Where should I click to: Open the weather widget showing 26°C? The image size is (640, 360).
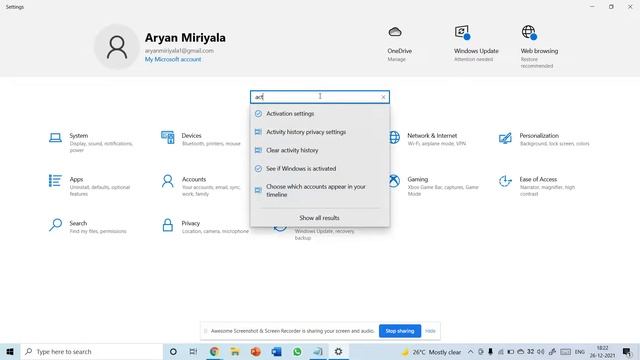[x=432, y=352]
